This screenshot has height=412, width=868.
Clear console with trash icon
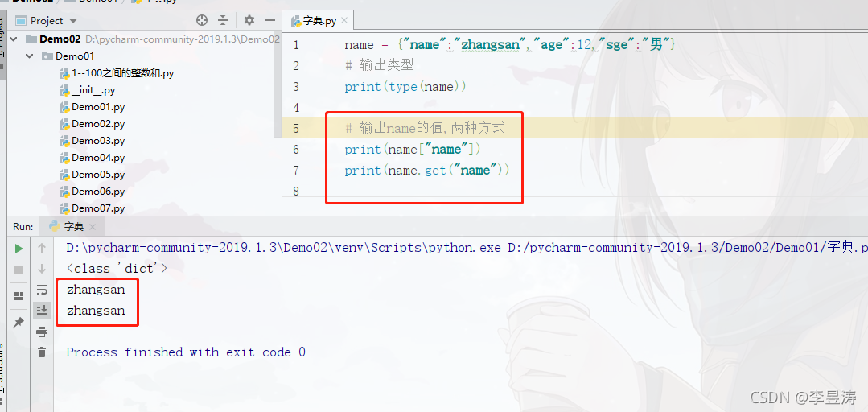[42, 352]
